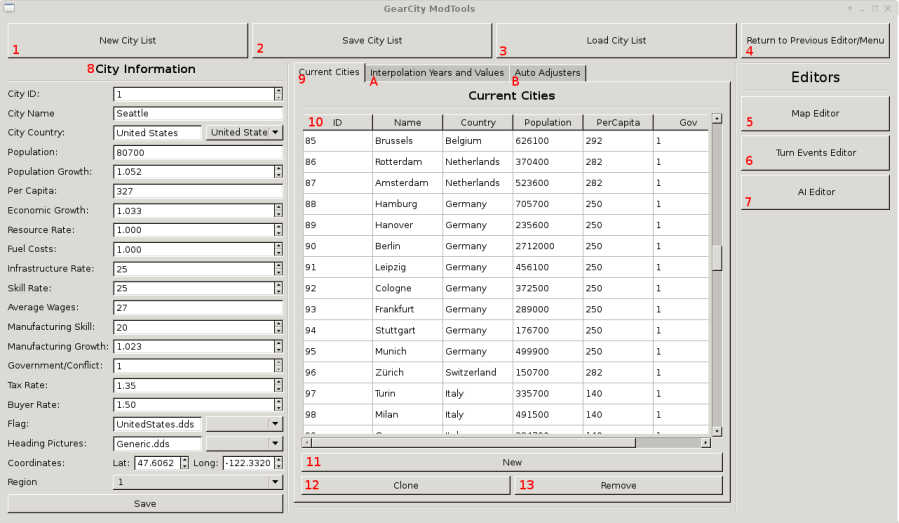Select the Auto Adjusters tab
Screen dimensions: 899x523
547,73
